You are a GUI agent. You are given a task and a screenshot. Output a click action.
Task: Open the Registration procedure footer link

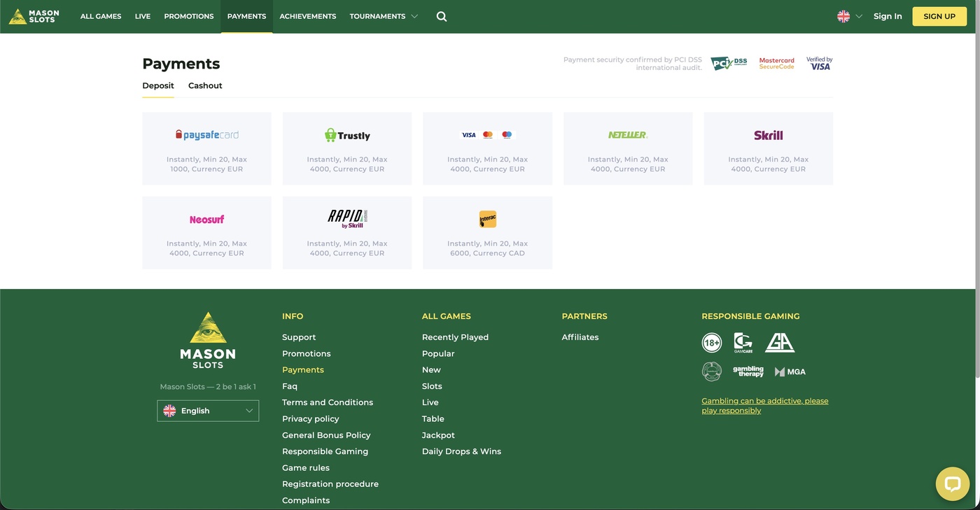(x=330, y=484)
